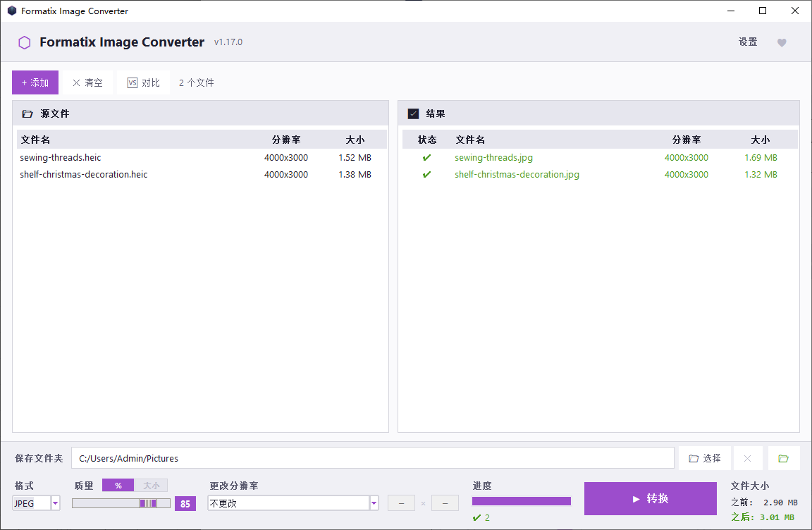Click the resolution height field
Screen dimensions: 812x530
tap(445, 503)
